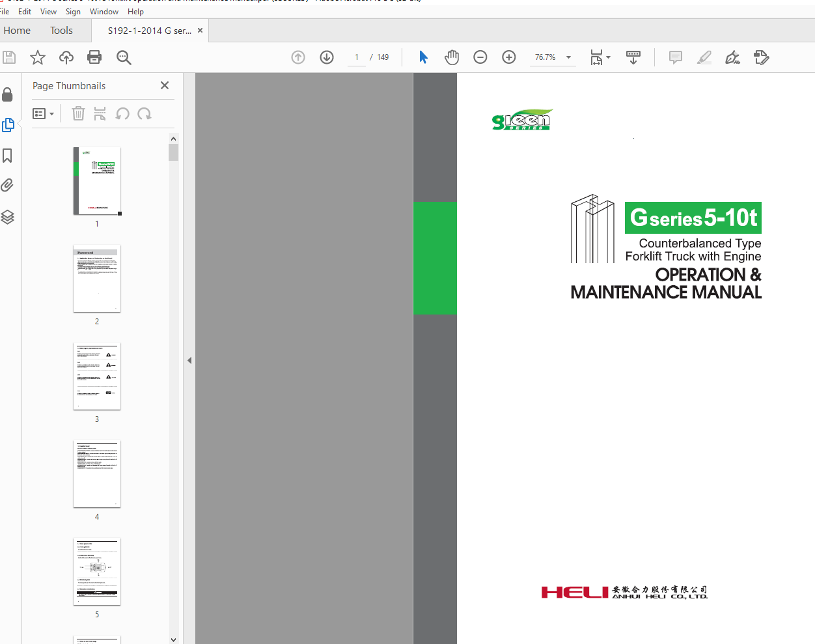Toggle Page Thumbnails sidebar icon

[x=8, y=124]
